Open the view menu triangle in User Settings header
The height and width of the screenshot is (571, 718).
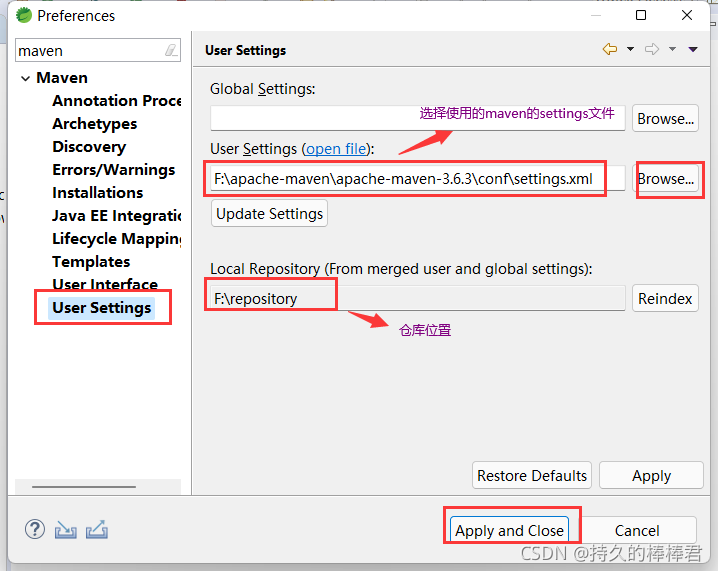(693, 49)
